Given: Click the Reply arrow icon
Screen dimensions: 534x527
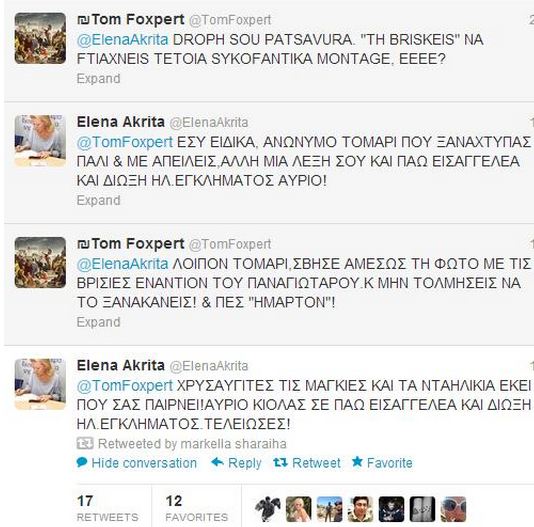Looking at the screenshot, I should (x=217, y=463).
